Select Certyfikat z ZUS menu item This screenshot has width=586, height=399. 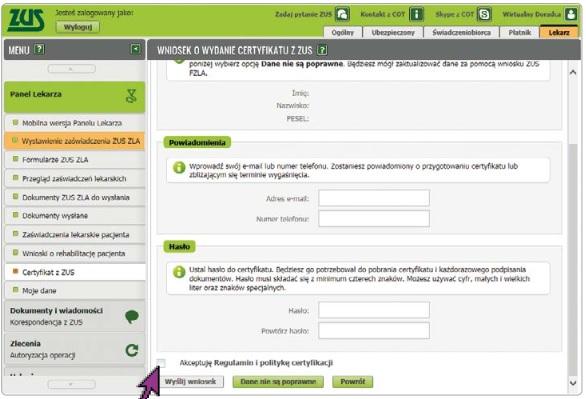point(75,272)
